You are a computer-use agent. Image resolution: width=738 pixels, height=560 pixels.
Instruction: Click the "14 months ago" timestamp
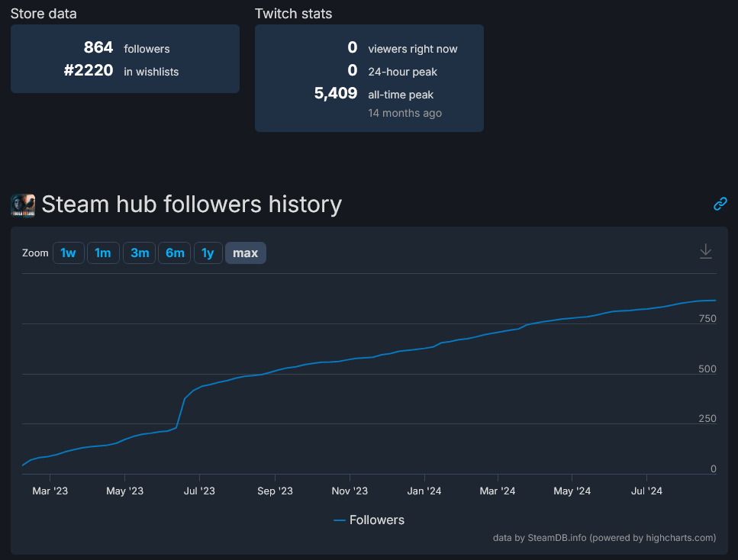[404, 113]
